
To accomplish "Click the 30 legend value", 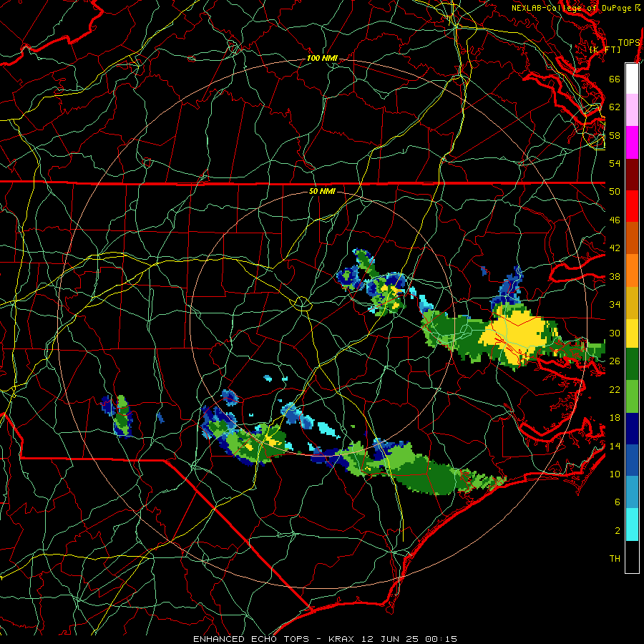I will point(615,333).
